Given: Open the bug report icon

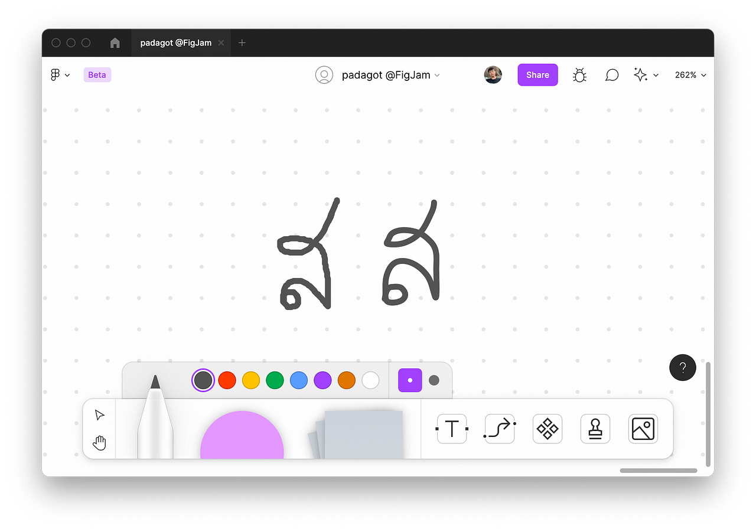Looking at the screenshot, I should point(579,75).
